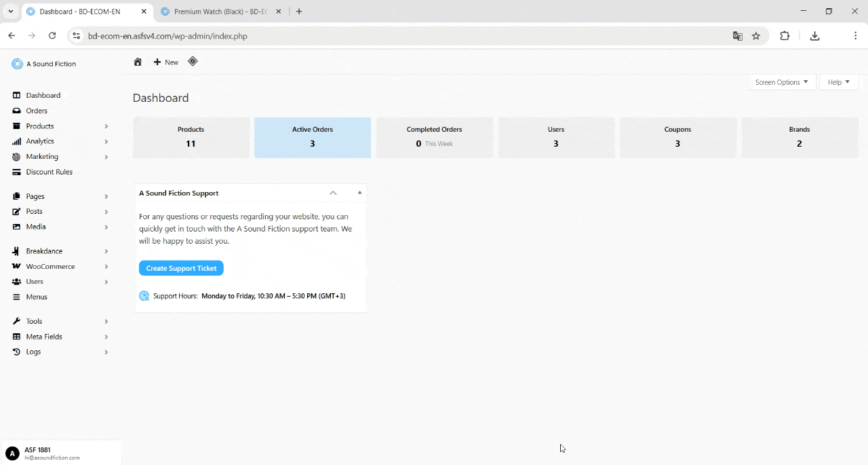Click the Create Support Ticket button
The width and height of the screenshot is (868, 465).
tap(181, 268)
